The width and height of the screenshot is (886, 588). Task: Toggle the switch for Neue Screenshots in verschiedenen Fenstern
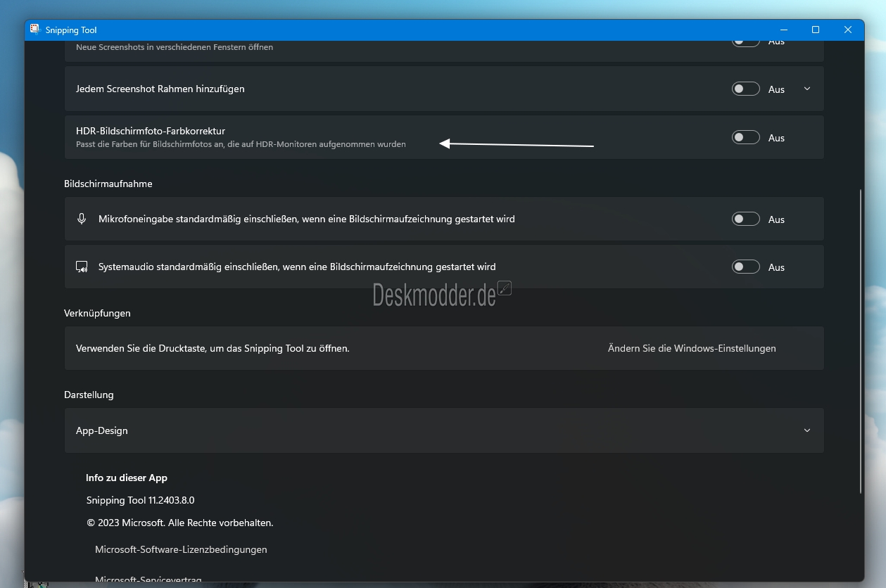coord(745,42)
